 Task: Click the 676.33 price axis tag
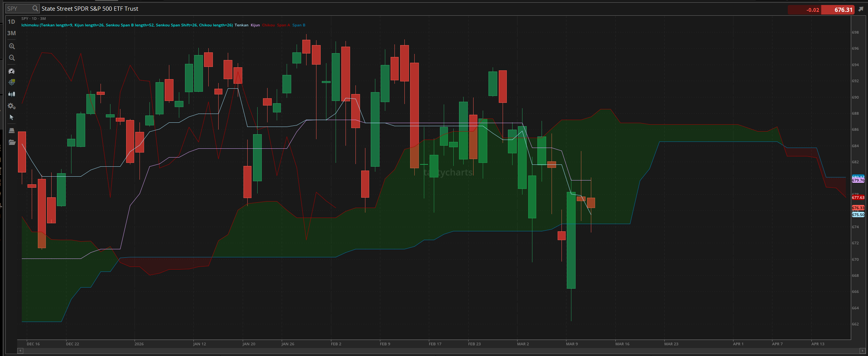[x=858, y=208]
